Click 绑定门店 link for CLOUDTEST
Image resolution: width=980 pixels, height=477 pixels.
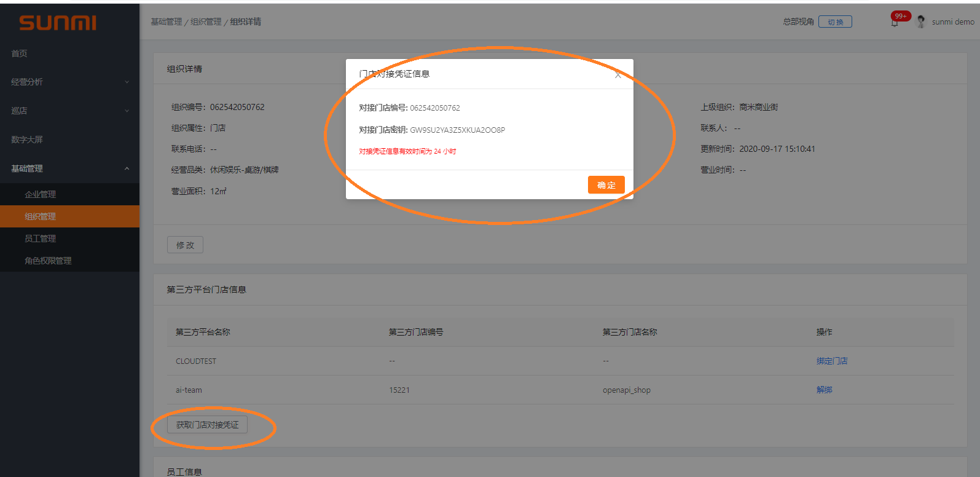[x=832, y=361]
